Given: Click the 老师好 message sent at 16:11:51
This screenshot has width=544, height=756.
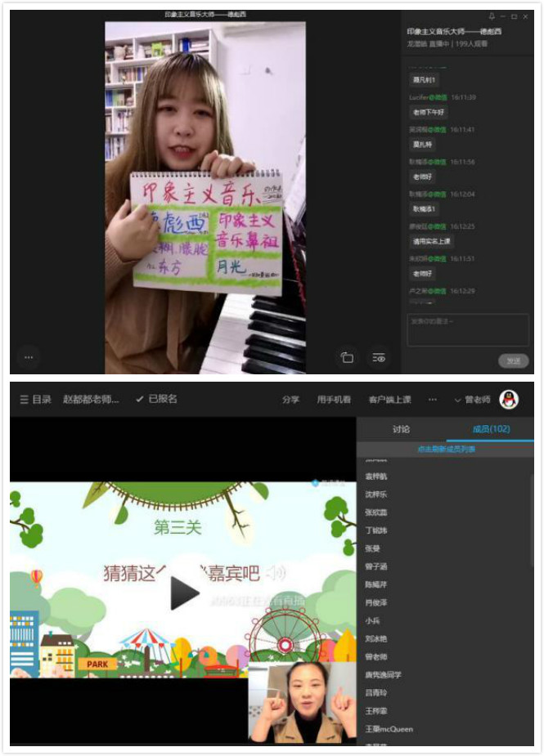Looking at the screenshot, I should pyautogui.click(x=422, y=273).
